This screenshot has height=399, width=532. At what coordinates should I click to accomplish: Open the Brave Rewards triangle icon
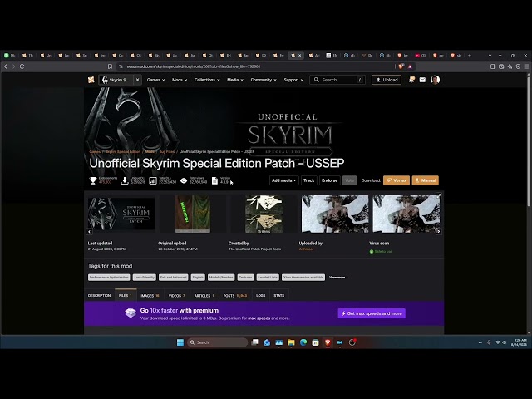410,66
